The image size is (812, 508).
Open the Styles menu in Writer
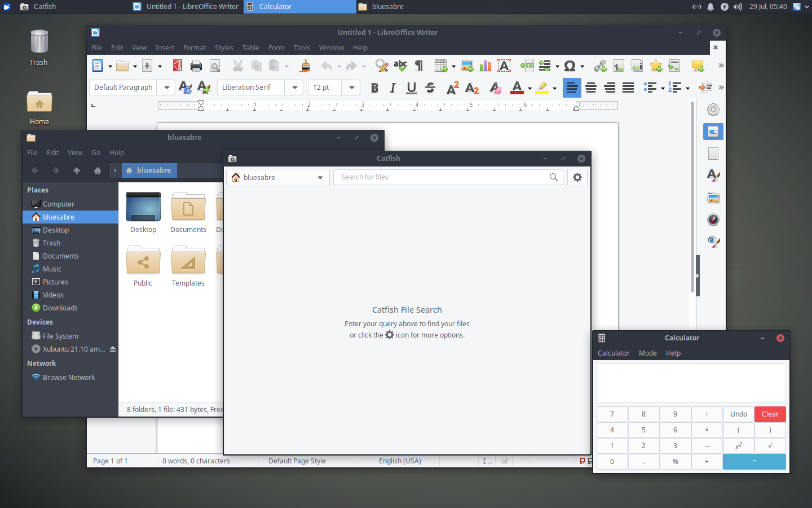click(x=224, y=48)
